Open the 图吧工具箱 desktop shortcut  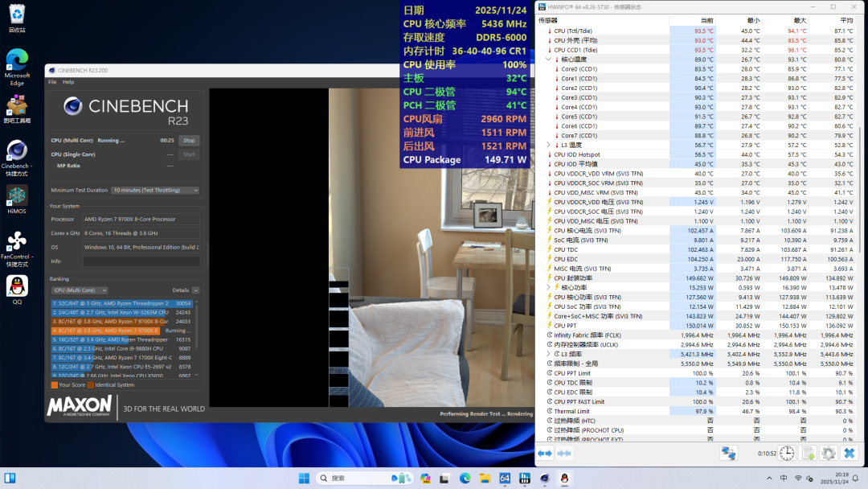[17, 109]
